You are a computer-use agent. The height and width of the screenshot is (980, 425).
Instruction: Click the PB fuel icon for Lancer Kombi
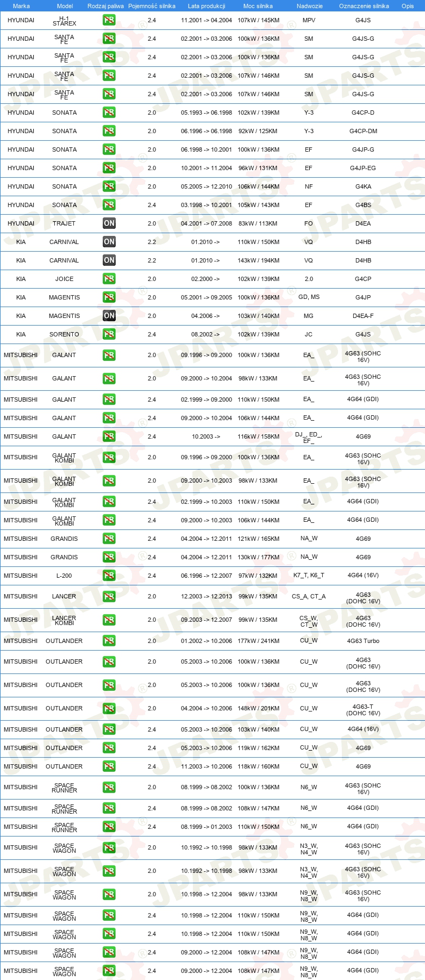click(x=109, y=620)
